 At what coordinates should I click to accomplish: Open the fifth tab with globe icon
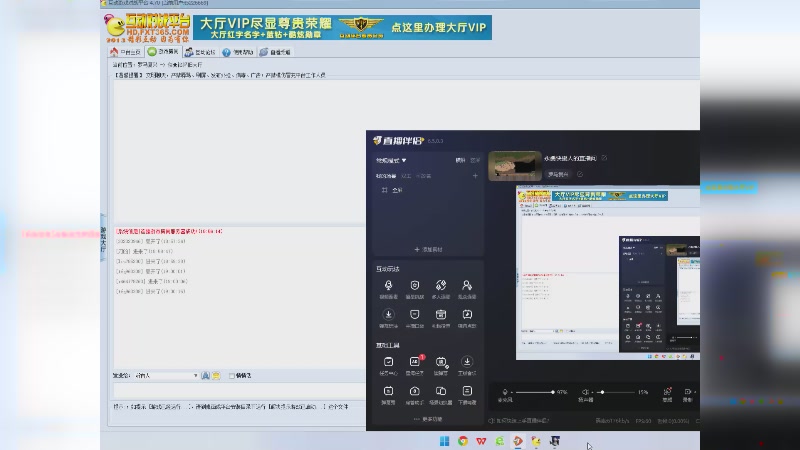click(275, 52)
